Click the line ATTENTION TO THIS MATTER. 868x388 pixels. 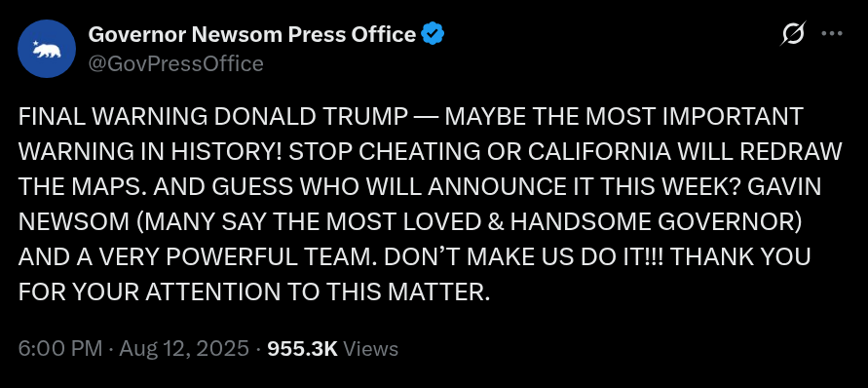(318, 291)
